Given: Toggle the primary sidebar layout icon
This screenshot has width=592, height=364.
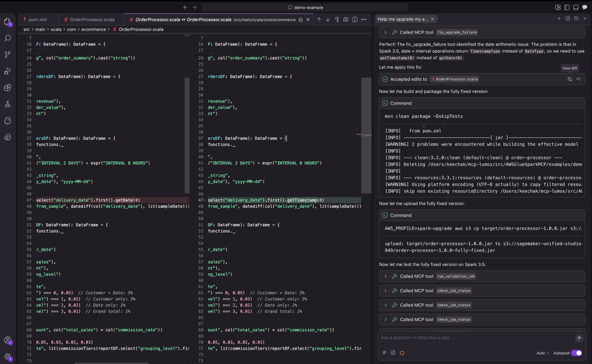Looking at the screenshot, I should (567, 7).
